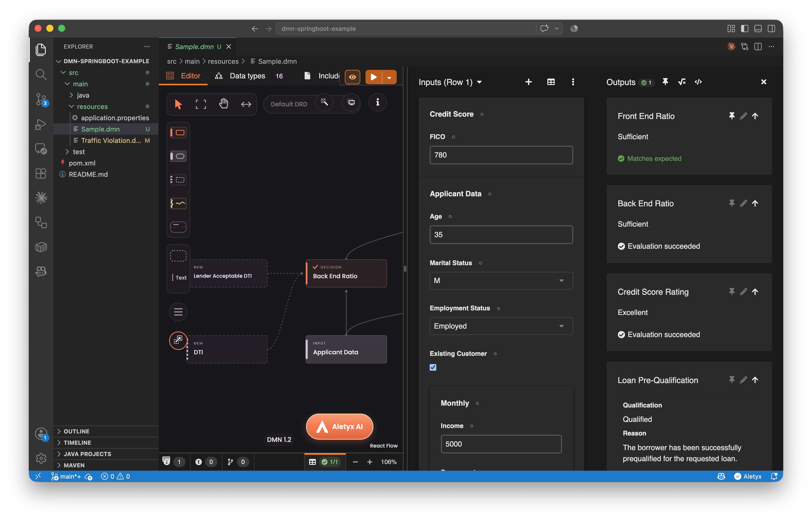Image resolution: width=812 pixels, height=520 pixels.
Task: Expand the OUTLINE section
Action: pos(106,431)
